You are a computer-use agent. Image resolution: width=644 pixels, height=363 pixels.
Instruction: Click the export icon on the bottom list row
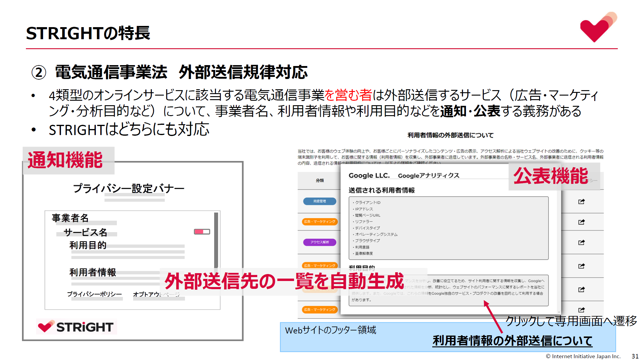(582, 310)
